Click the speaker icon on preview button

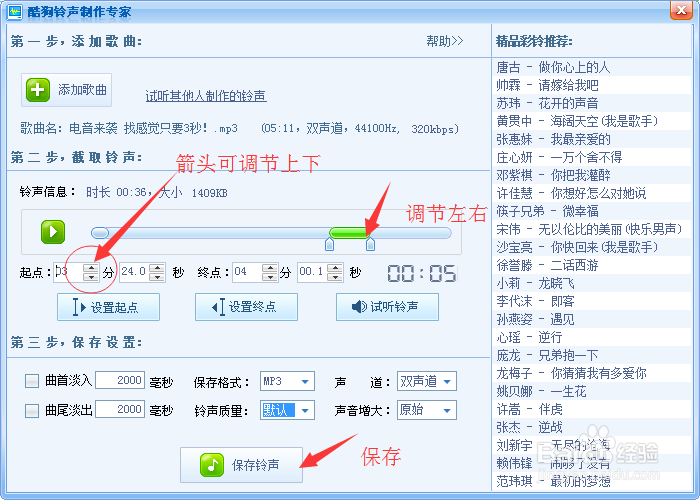click(x=359, y=307)
